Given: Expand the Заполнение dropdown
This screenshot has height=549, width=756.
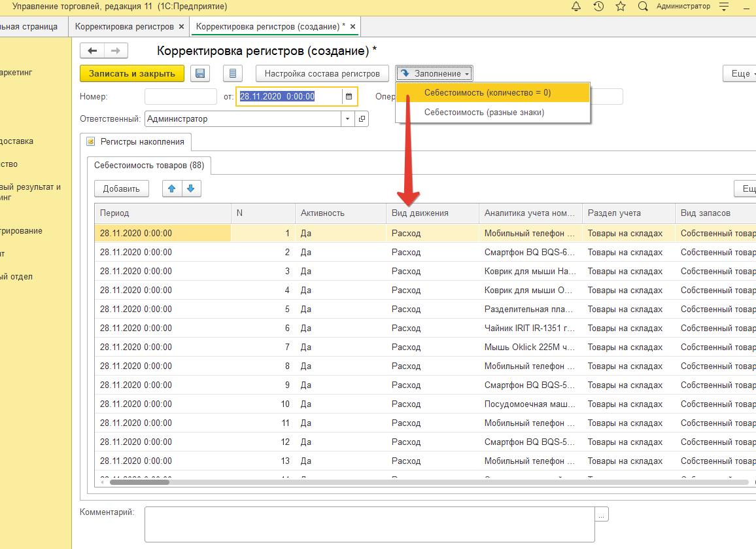Looking at the screenshot, I should pos(434,73).
